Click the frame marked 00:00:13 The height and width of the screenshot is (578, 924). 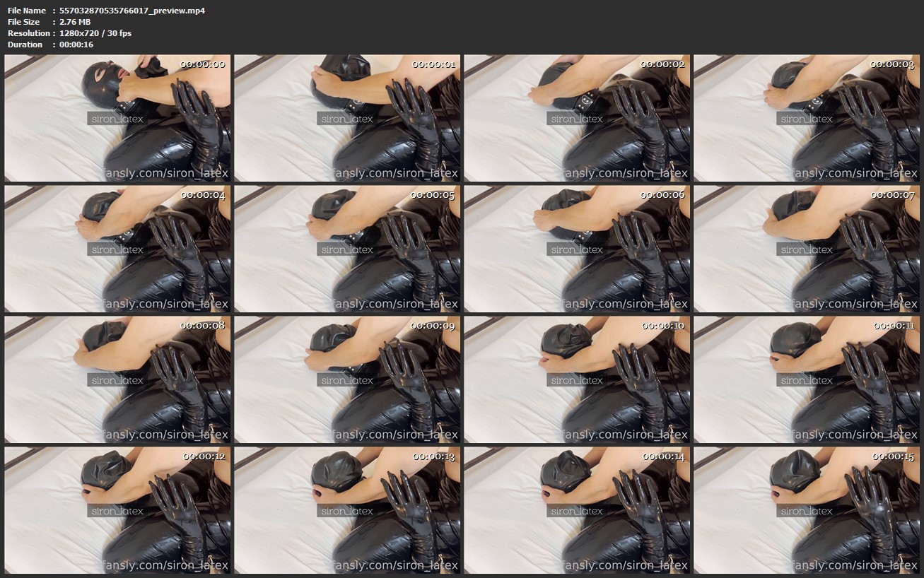[347, 510]
